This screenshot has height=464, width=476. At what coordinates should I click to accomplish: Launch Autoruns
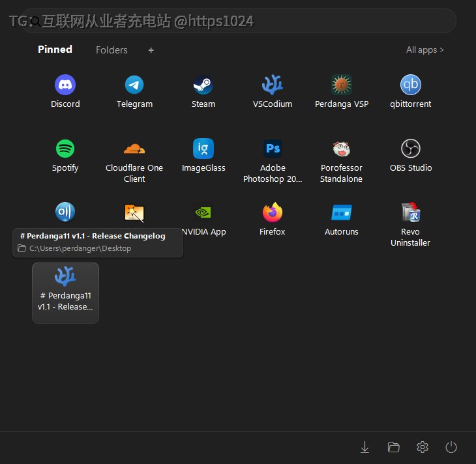tap(342, 219)
